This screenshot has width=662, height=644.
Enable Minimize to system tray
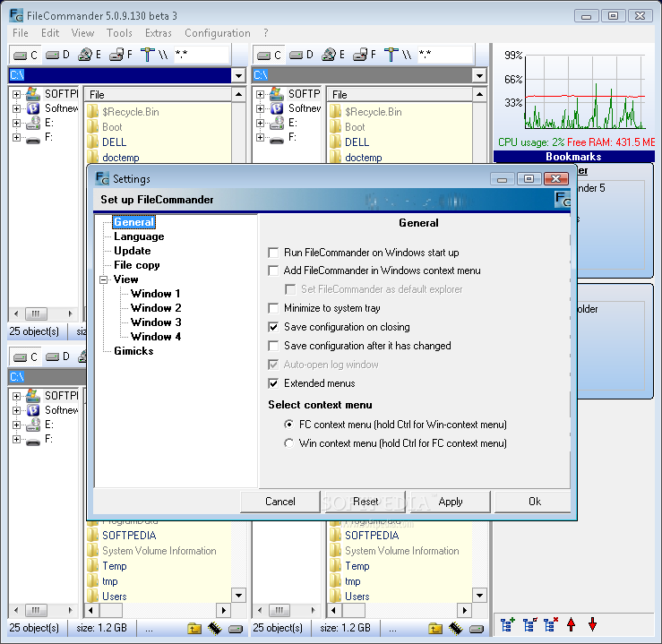click(x=273, y=308)
